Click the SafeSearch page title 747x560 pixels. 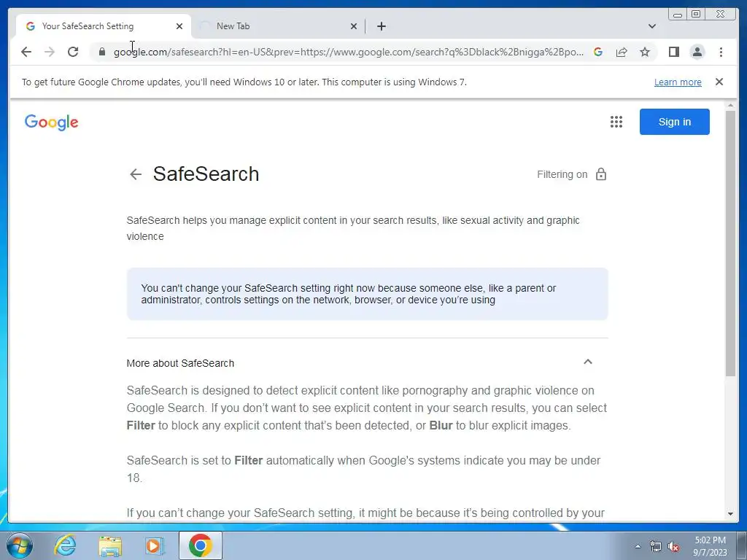[206, 174]
